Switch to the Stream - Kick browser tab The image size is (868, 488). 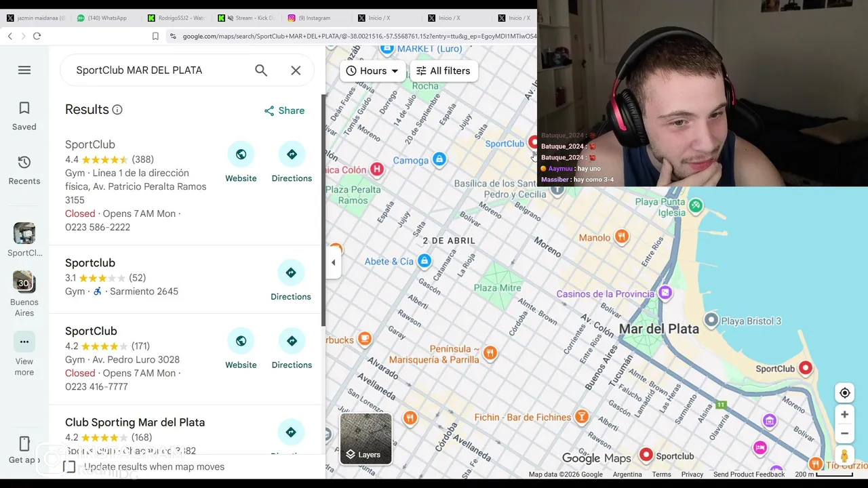pos(245,18)
